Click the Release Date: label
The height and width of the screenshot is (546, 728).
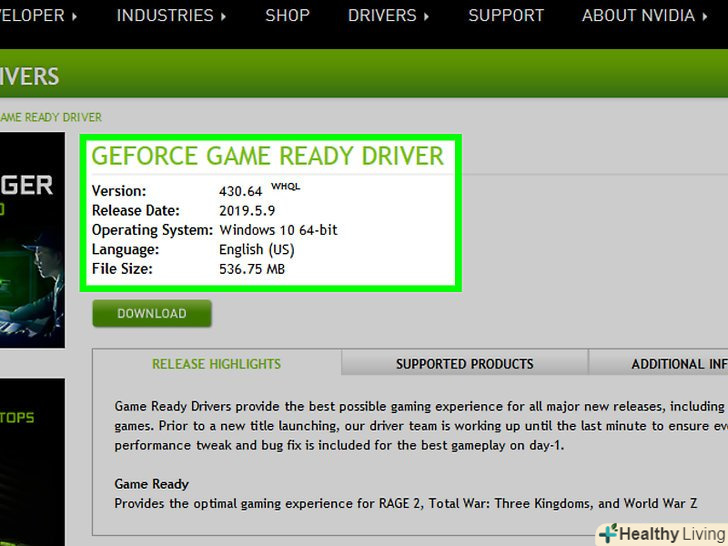coord(136,211)
